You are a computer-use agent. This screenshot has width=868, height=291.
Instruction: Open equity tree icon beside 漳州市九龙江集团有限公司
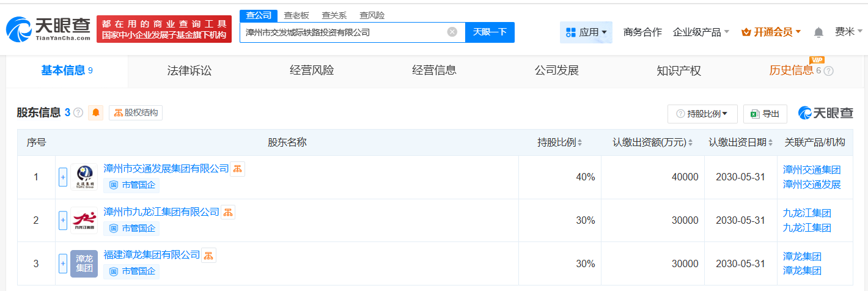pyautogui.click(x=228, y=212)
